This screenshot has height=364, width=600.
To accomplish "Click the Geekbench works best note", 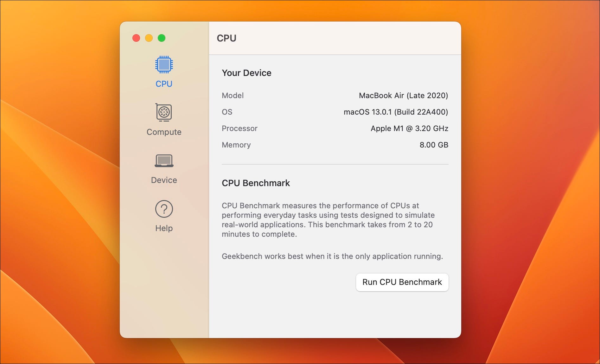I will [332, 256].
